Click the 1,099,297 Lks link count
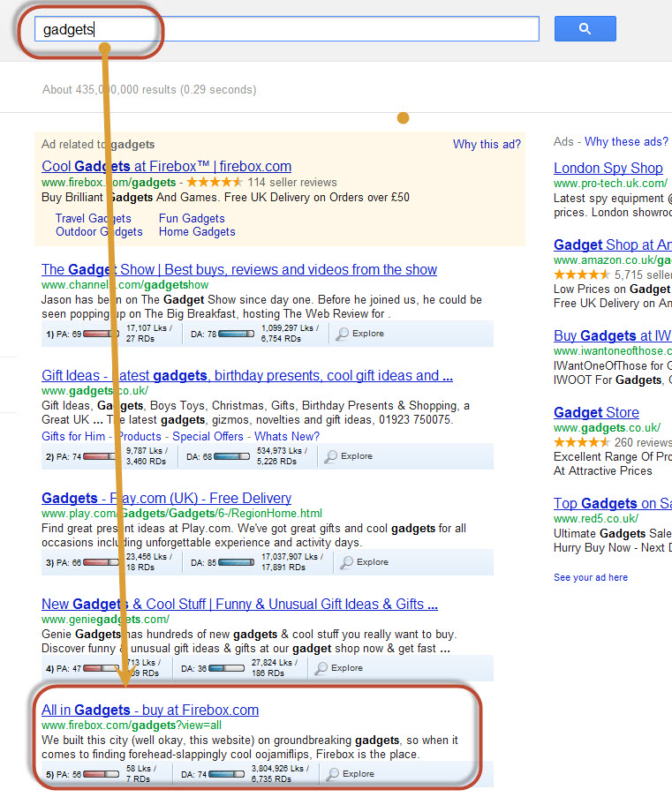The width and height of the screenshot is (672, 797). click(x=290, y=328)
